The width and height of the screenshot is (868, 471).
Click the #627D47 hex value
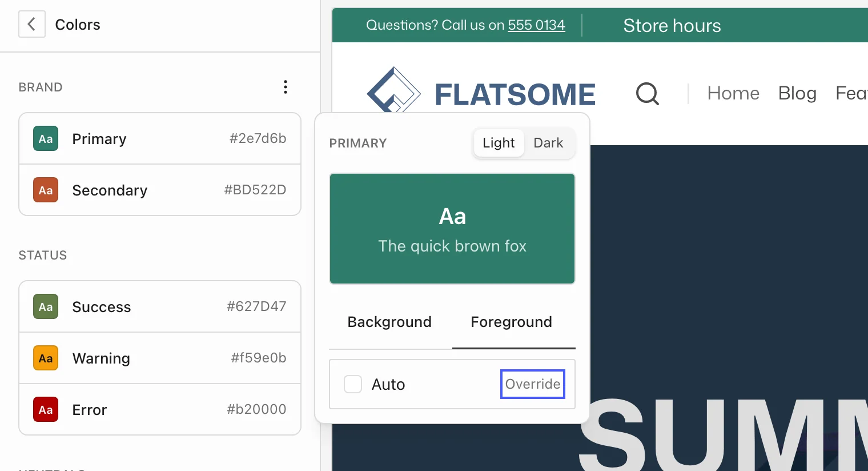(x=256, y=306)
